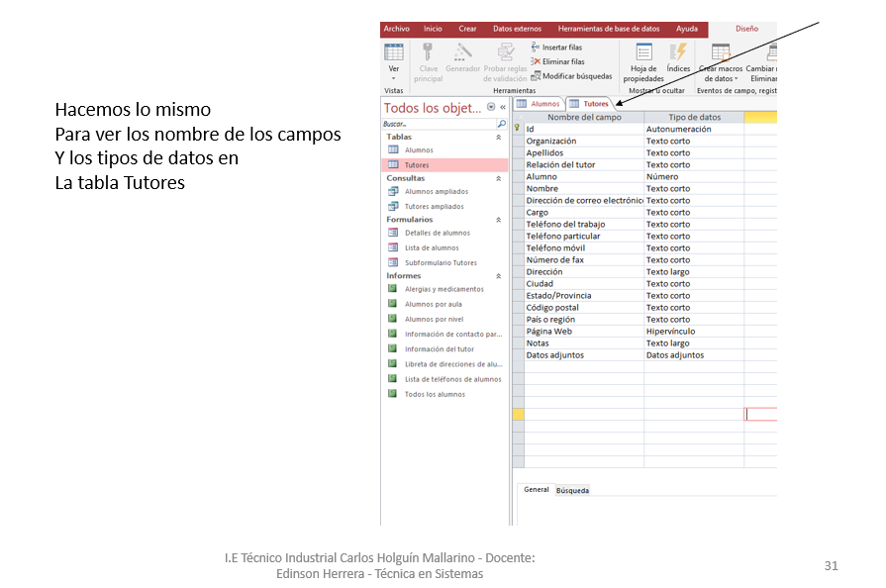
Task: Collapse navigation pane with double chevron
Action: click(x=502, y=108)
